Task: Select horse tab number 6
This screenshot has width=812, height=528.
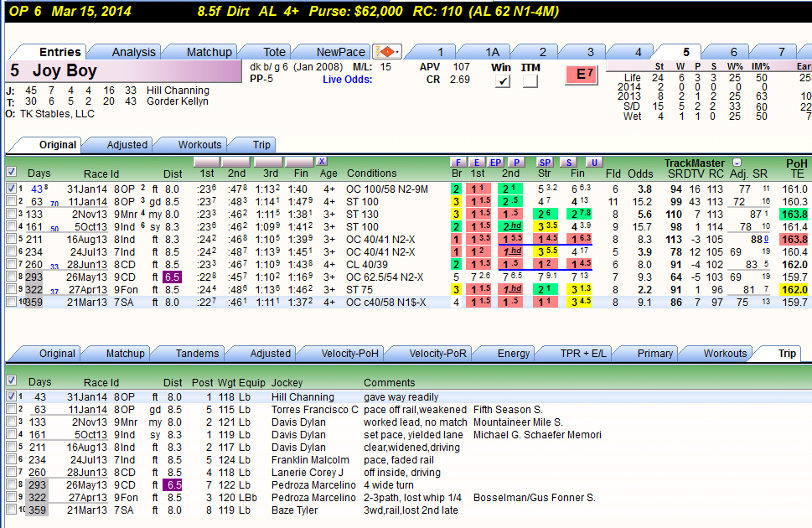Action: 733,52
